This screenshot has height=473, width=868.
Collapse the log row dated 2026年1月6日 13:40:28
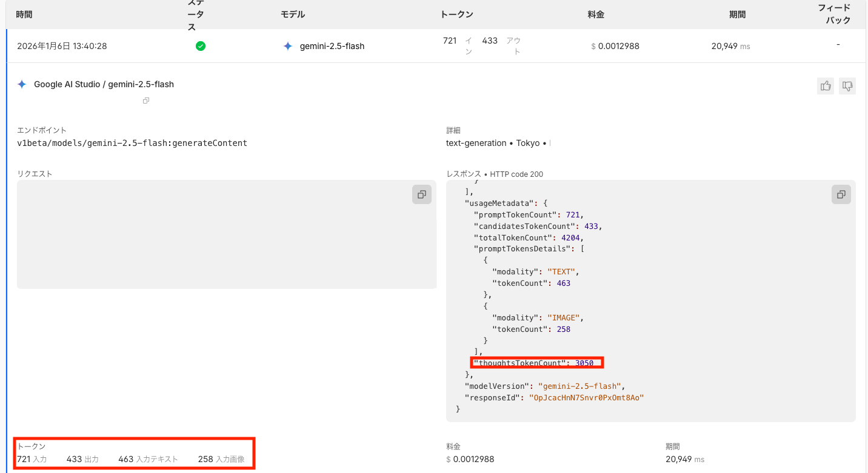coord(62,46)
